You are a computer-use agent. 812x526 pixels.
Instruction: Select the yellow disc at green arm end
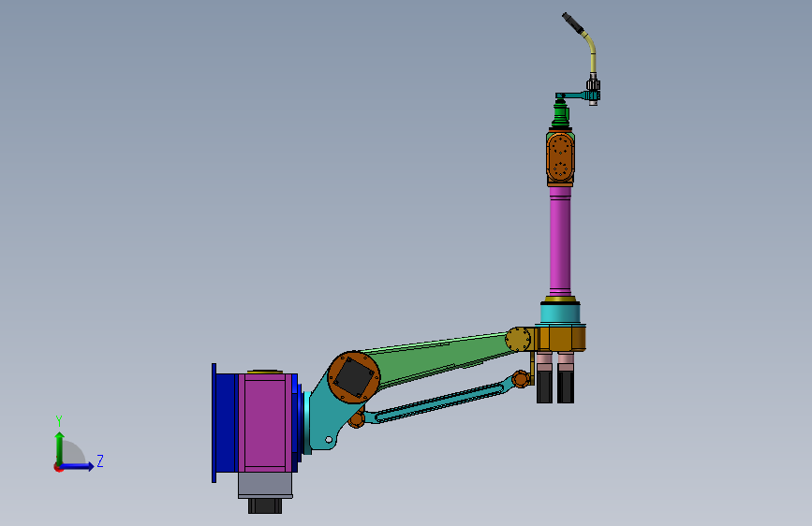pos(518,340)
